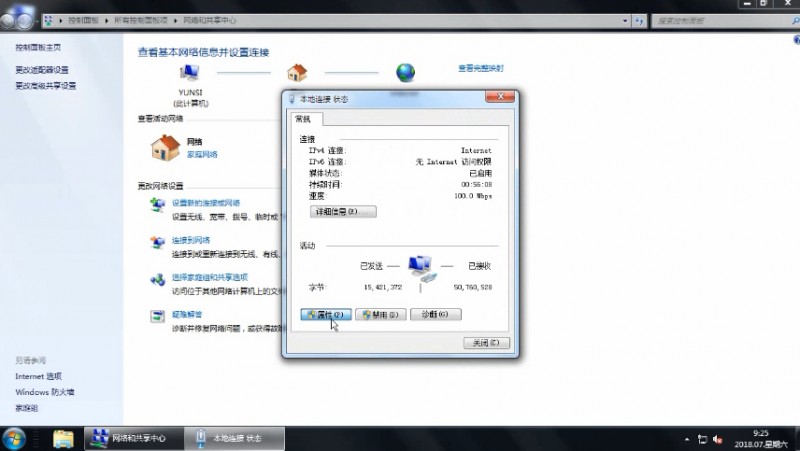
Task: Close Local Connection Status with red X
Action: click(500, 96)
